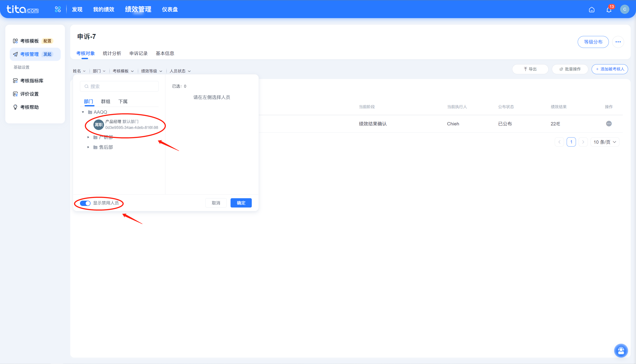Switch to the 考核对象 tab
Image resolution: width=636 pixels, height=364 pixels.
(85, 53)
